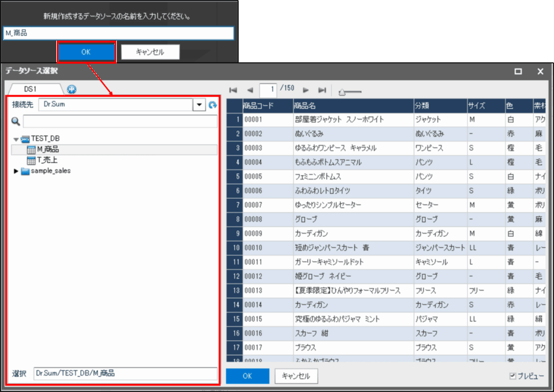Click the search magnifier icon
Image resolution: width=554 pixels, height=392 pixels.
coord(16,121)
